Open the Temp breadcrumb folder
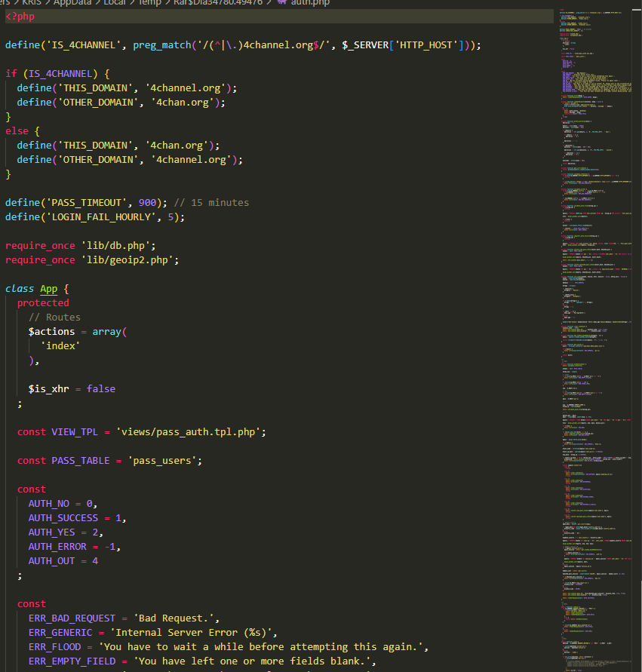The image size is (642, 672). (151, 3)
